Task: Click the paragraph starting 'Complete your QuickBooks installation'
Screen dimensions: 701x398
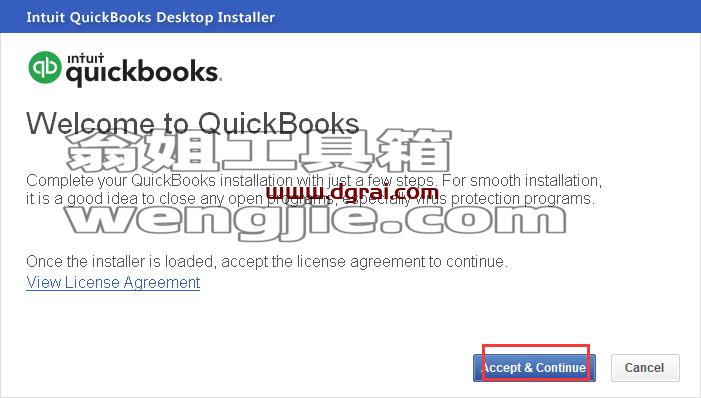Action: point(314,189)
